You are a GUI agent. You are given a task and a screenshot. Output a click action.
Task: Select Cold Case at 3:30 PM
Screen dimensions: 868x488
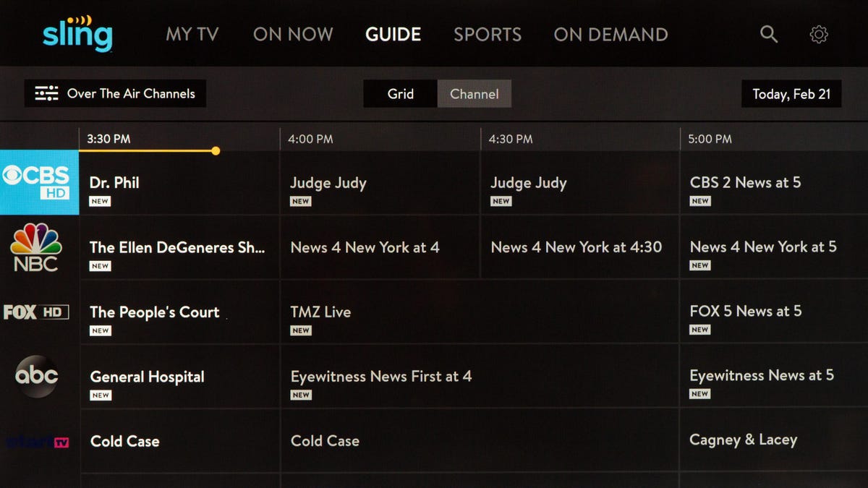[x=179, y=441]
